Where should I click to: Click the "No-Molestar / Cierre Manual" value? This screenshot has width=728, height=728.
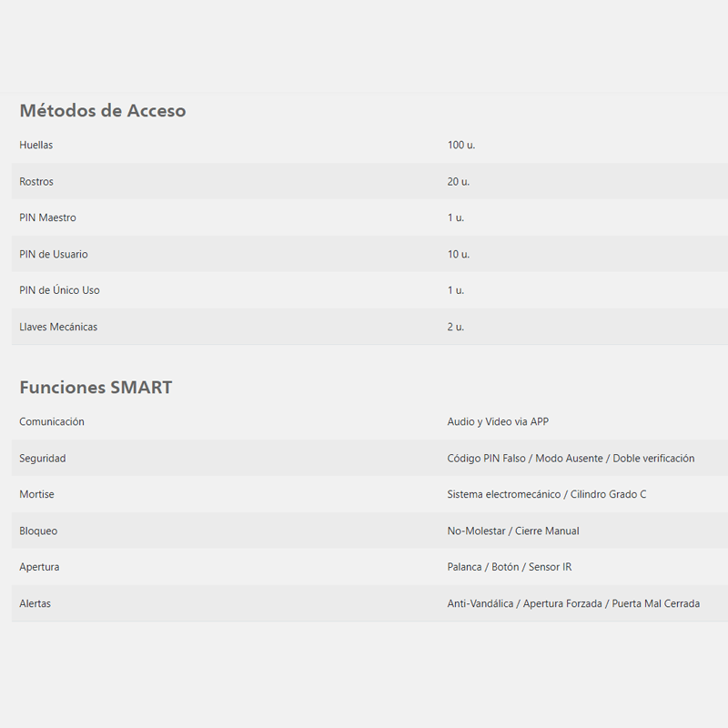click(x=513, y=531)
